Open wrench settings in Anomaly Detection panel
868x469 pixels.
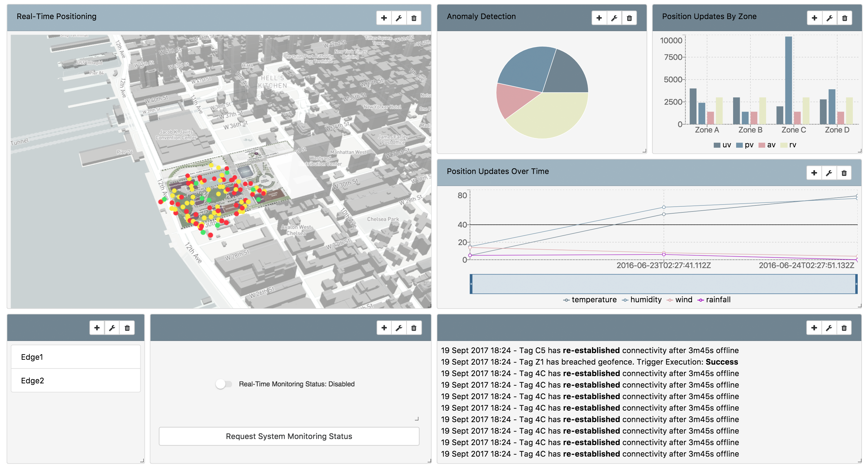614,18
